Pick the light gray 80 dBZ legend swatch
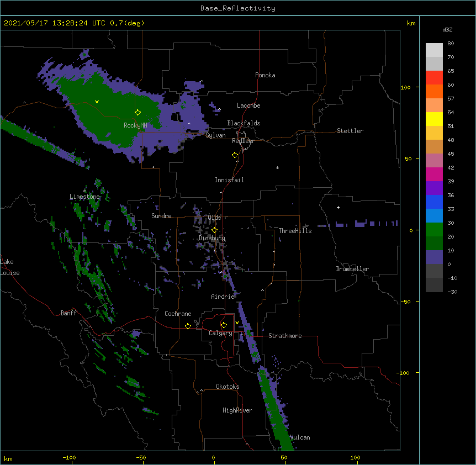This screenshot has width=476, height=465. coord(434,50)
